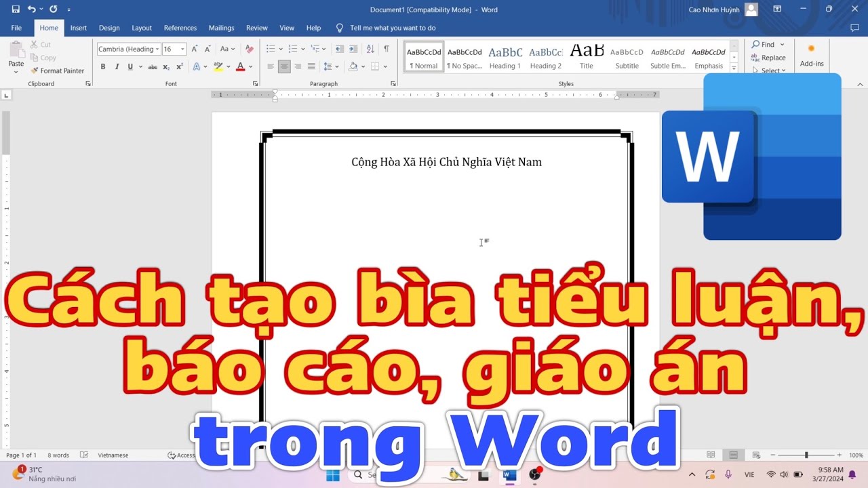Click the Bullets list icon
This screenshot has width=868, height=488.
[x=271, y=49]
